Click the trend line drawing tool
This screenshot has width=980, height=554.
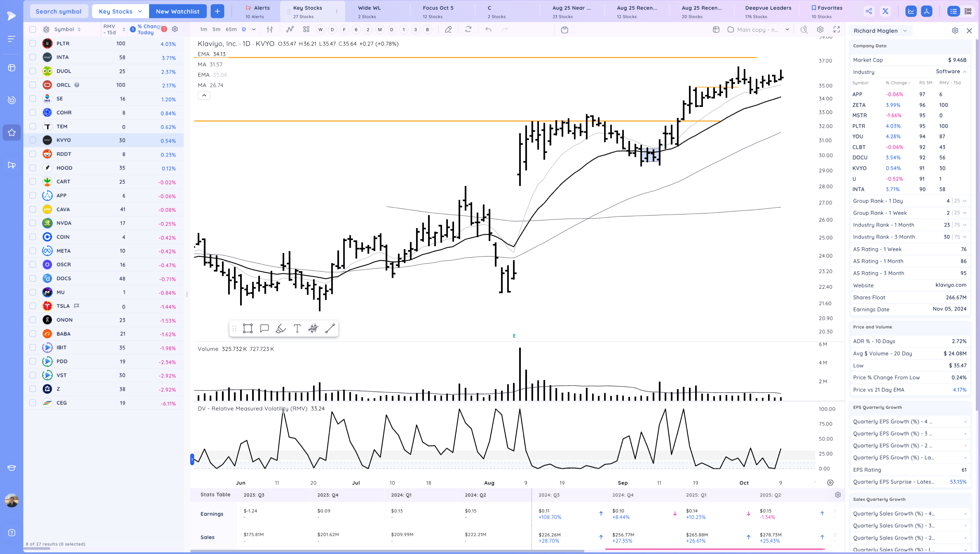(330, 328)
